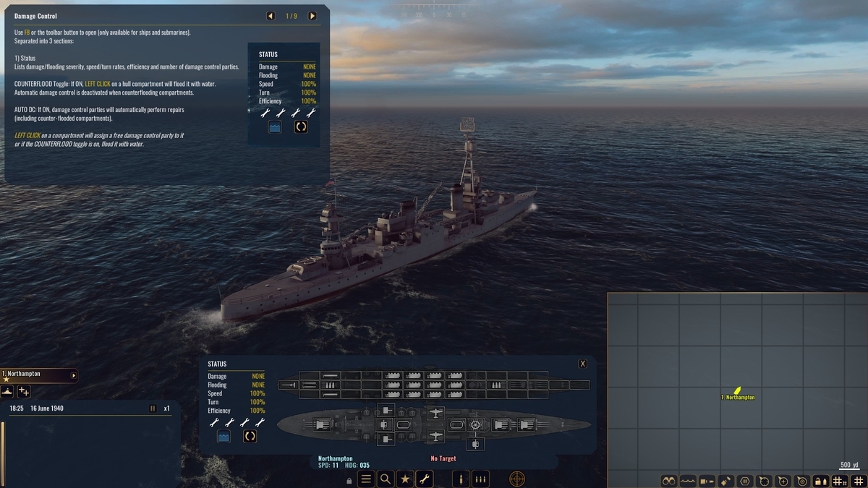Viewport: 868px width, 488px height.
Task: Click the double-plus icon under Northampton
Action: 24,391
